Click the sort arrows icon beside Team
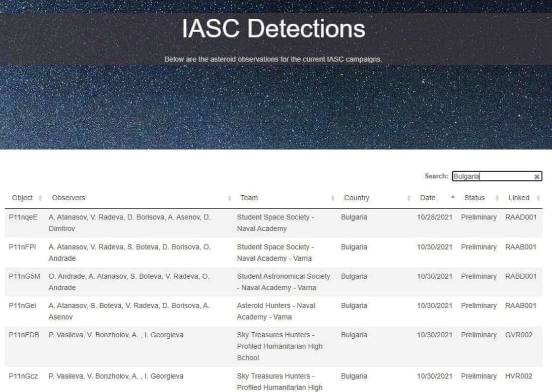 tap(333, 198)
